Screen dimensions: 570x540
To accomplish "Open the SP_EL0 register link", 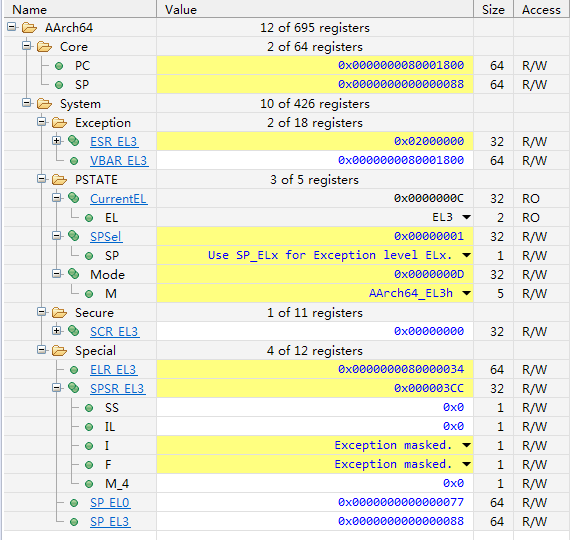I will point(110,503).
